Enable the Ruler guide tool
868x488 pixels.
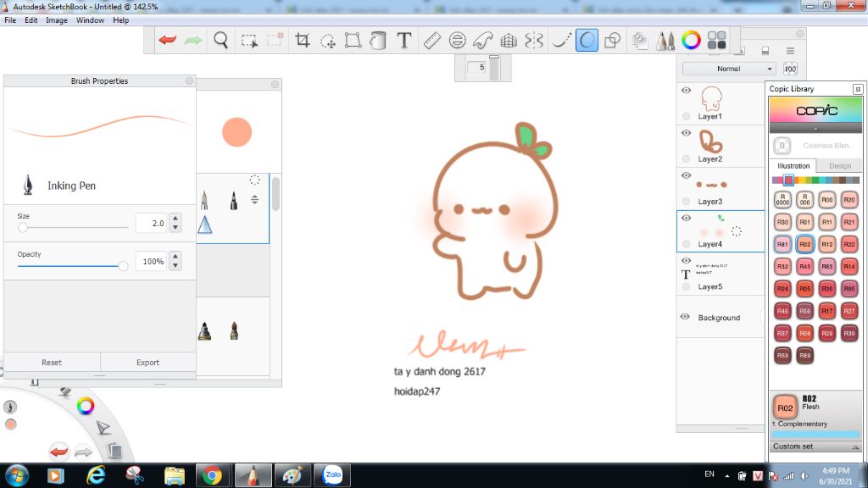(431, 40)
